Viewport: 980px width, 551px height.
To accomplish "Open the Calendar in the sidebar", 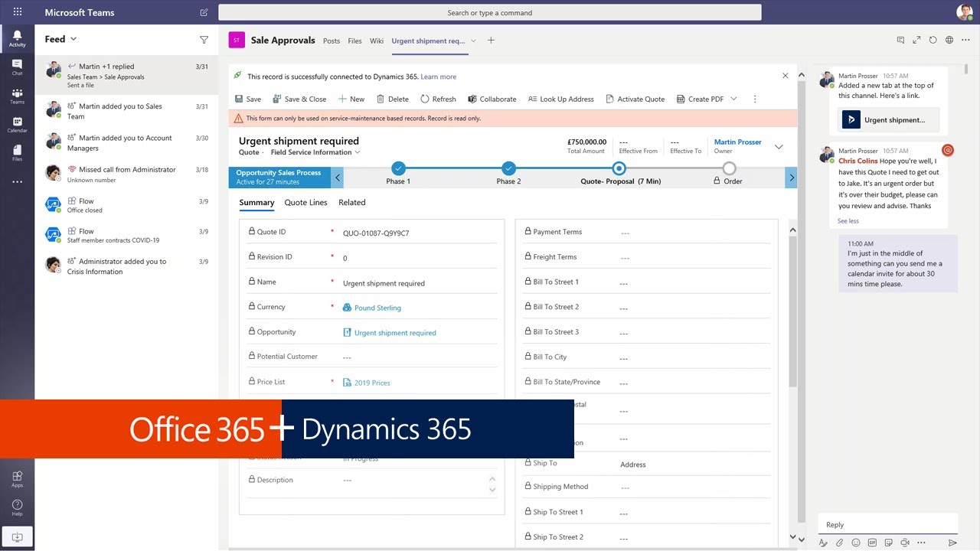I will tap(17, 125).
